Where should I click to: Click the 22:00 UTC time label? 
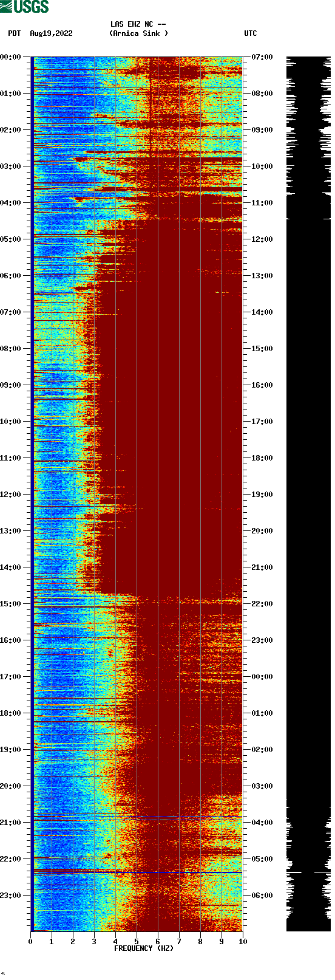coord(262,604)
